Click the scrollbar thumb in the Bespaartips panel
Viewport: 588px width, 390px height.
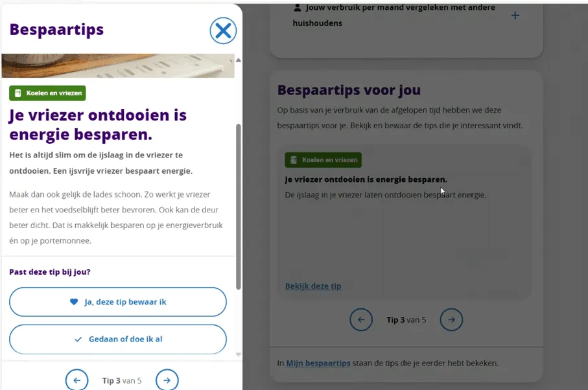pyautogui.click(x=238, y=207)
